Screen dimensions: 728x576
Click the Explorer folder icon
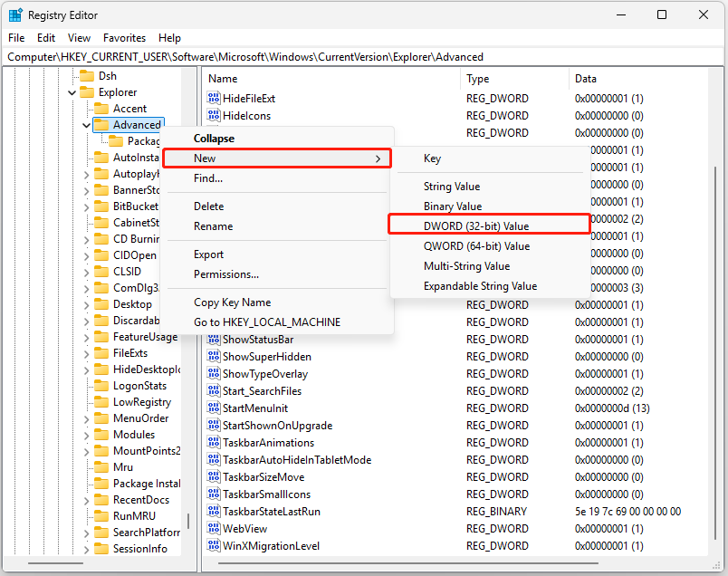coord(87,92)
